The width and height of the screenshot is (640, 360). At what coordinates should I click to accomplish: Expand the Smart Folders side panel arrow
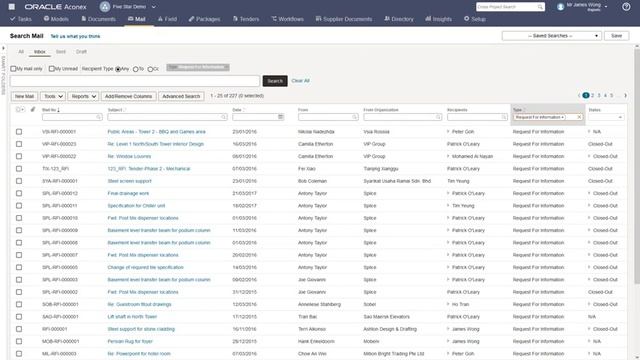[x=3, y=48]
